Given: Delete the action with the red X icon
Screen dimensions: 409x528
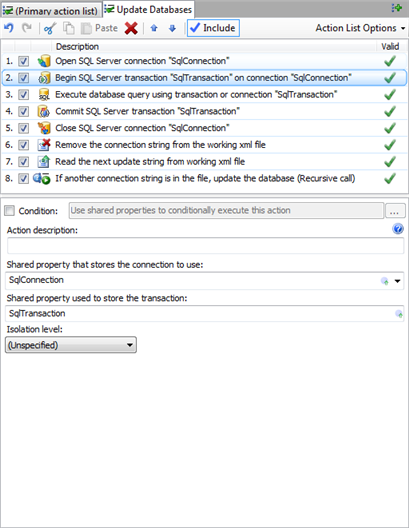Looking at the screenshot, I should coord(131,28).
